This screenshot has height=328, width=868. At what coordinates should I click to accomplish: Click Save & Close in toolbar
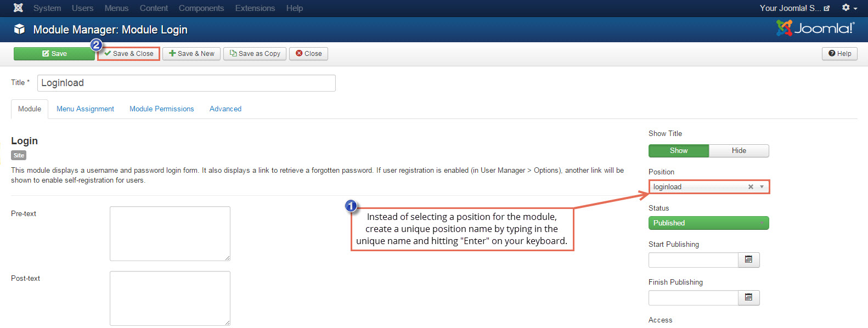point(129,54)
